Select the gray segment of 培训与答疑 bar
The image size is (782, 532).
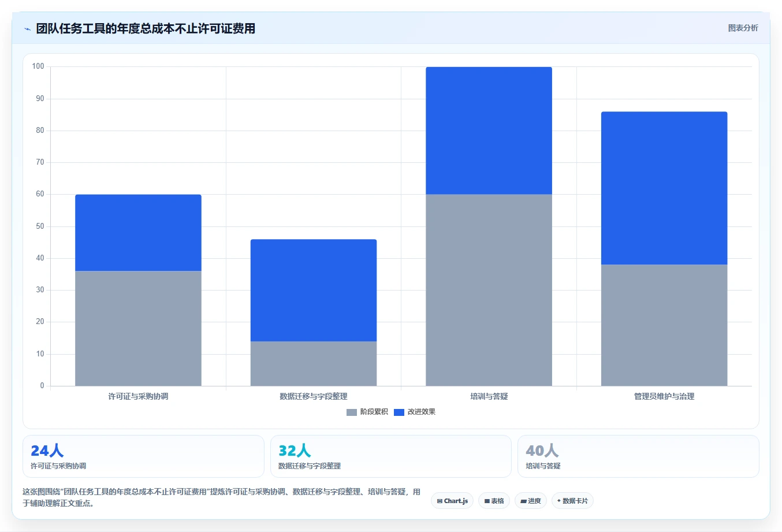tap(489, 290)
